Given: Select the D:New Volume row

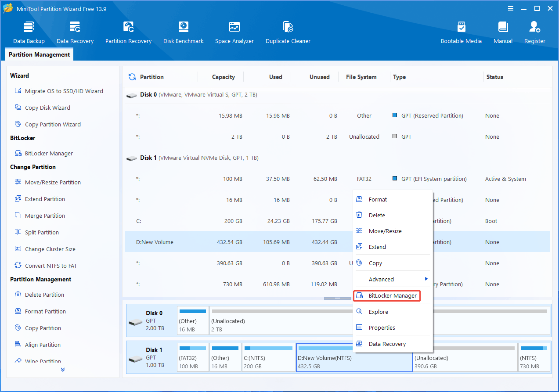Looking at the screenshot, I should coord(337,242).
